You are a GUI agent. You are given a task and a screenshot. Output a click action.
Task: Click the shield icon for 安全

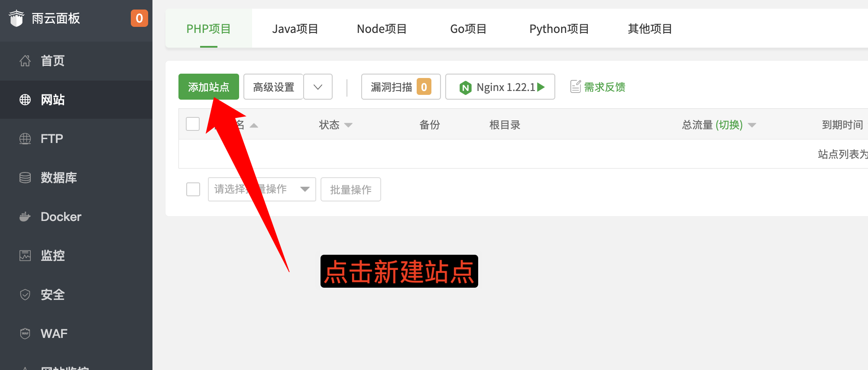(25, 295)
